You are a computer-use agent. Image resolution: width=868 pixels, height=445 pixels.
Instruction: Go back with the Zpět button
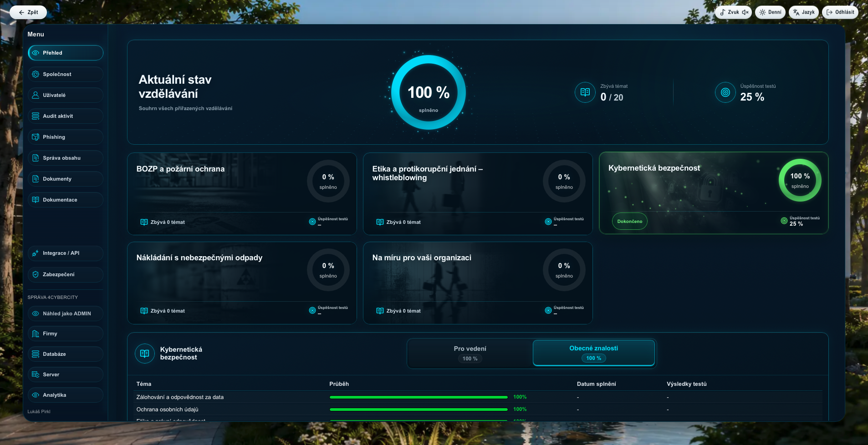coord(28,12)
